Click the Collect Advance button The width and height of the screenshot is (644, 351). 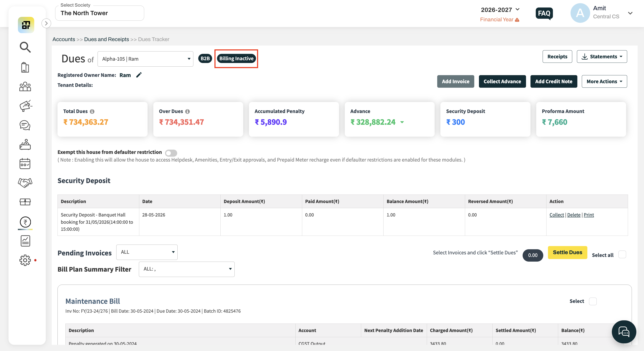[502, 82]
